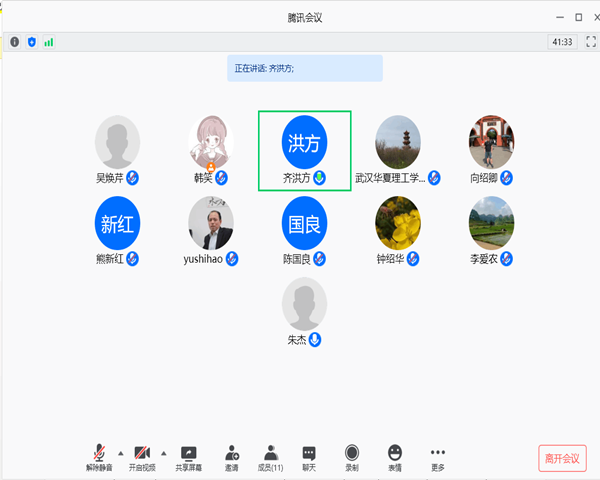Click the blue security shield icon

click(x=31, y=42)
